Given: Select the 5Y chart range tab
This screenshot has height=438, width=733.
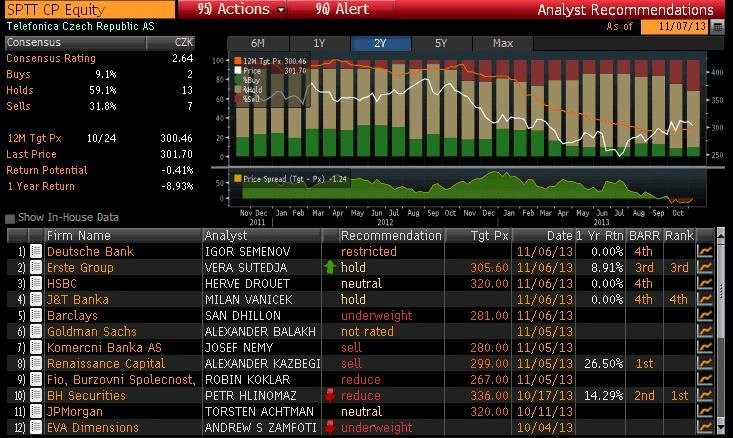Looking at the screenshot, I should click(x=441, y=43).
